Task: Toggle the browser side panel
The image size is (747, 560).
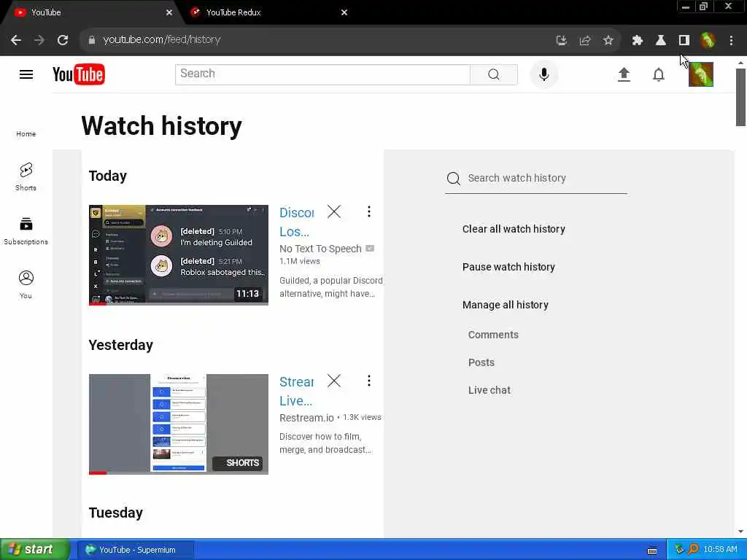Action: point(684,41)
